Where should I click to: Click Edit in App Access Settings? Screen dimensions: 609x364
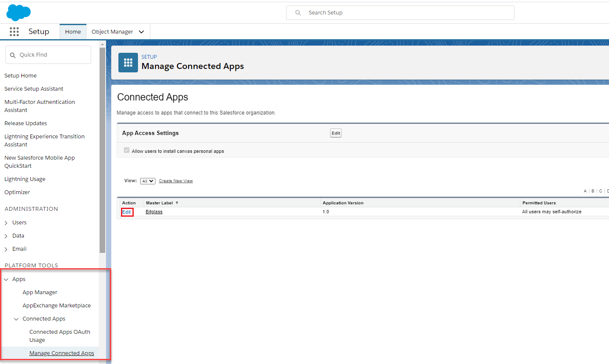coord(336,133)
